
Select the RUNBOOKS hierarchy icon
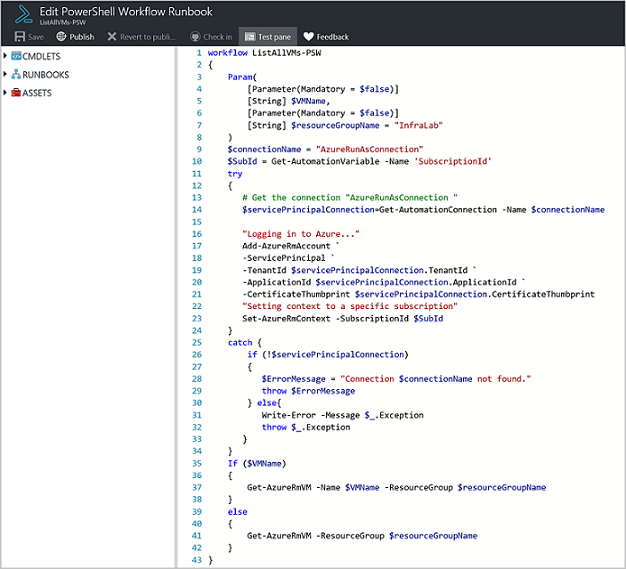click(x=16, y=75)
